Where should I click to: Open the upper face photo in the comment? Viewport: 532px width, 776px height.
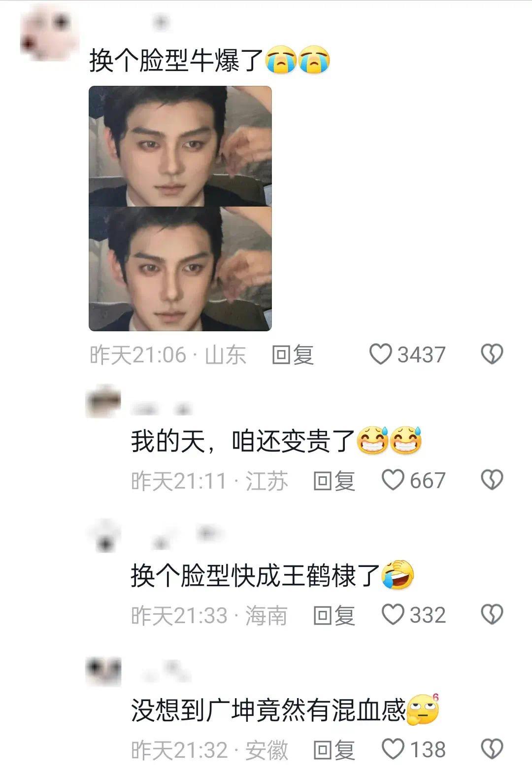pos(180,146)
